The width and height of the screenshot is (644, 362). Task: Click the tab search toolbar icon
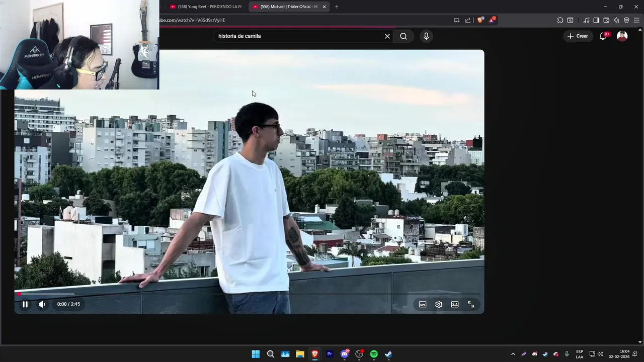click(x=570, y=20)
